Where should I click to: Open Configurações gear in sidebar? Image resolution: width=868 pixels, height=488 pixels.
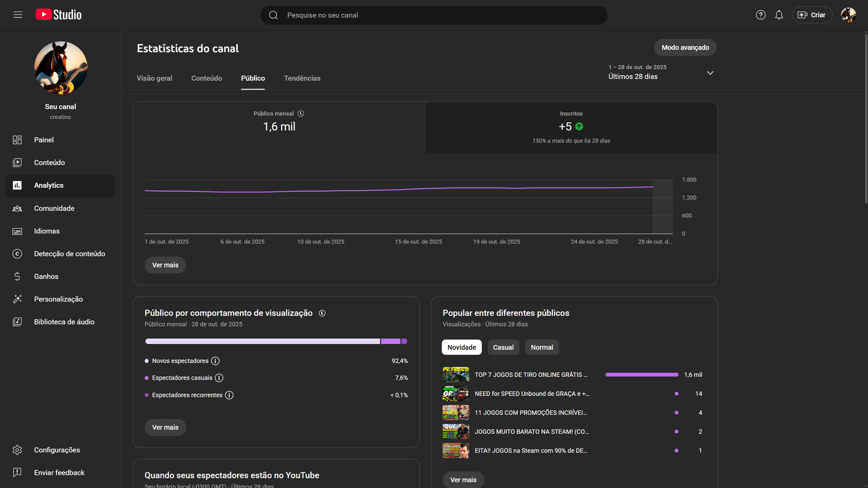click(x=17, y=450)
